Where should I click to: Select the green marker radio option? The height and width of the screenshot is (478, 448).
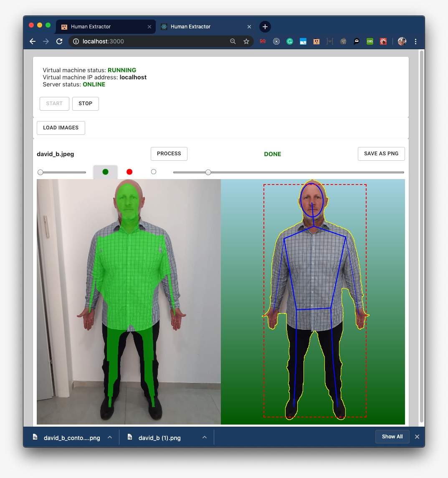click(x=106, y=172)
